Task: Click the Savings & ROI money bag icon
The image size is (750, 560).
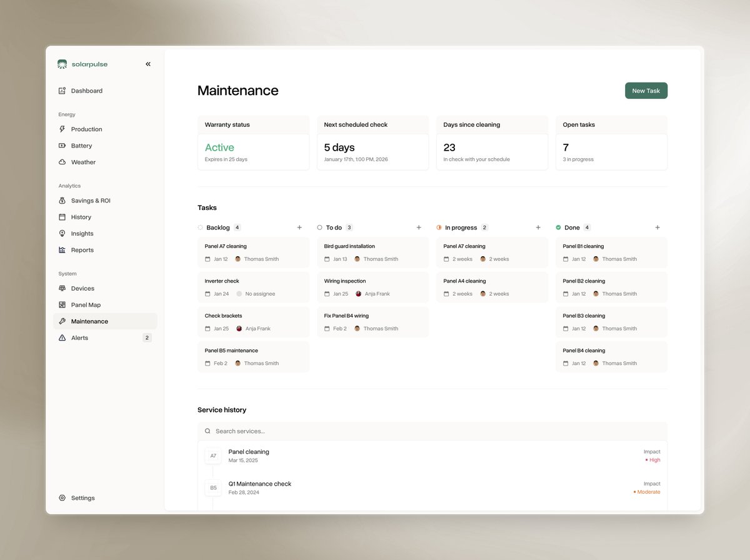Action: tap(62, 201)
